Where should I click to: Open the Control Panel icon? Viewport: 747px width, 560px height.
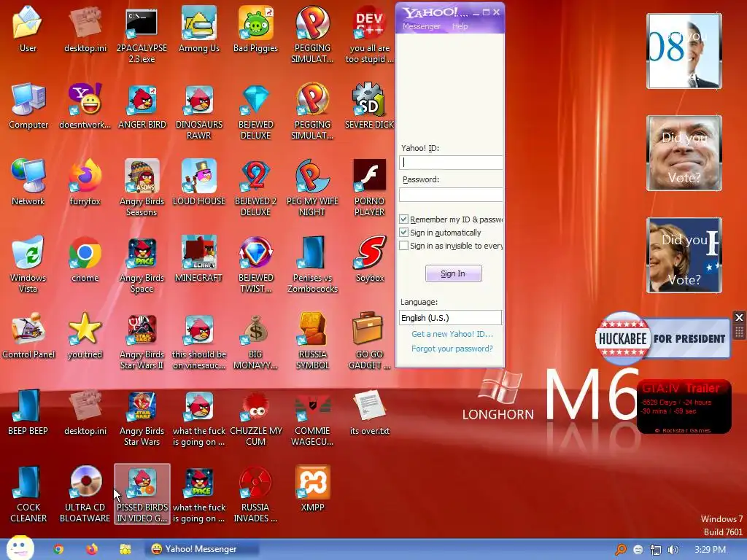pos(28,335)
